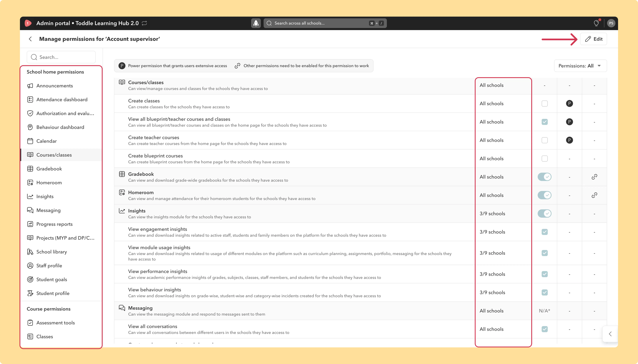Click the N/A* value in the Messaging row
The image size is (638, 364).
[x=544, y=311]
